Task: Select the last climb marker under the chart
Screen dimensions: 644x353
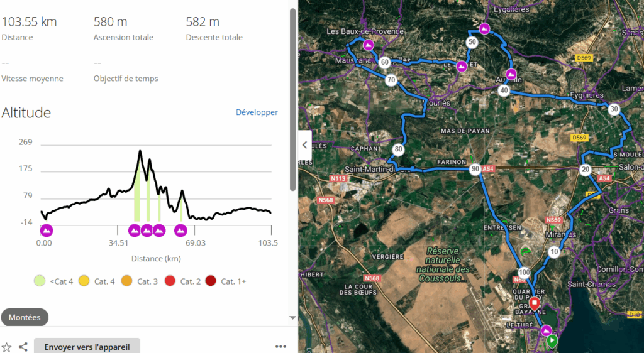Action: pyautogui.click(x=180, y=231)
